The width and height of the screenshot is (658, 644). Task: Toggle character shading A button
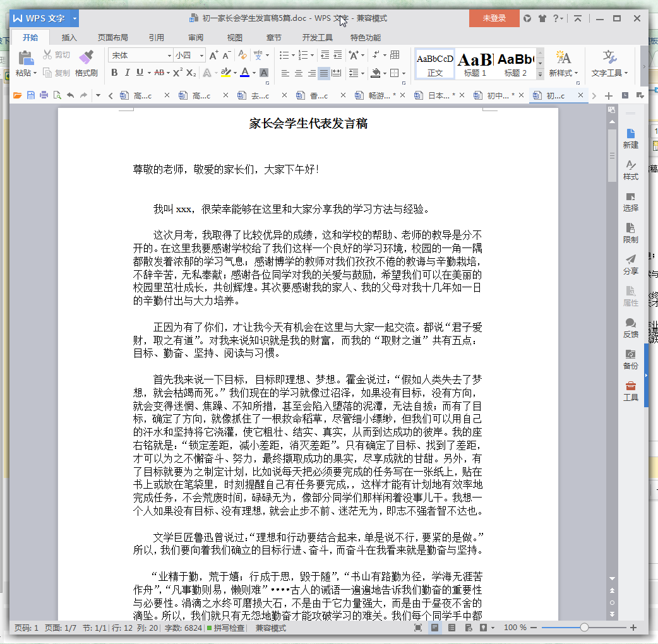click(264, 73)
